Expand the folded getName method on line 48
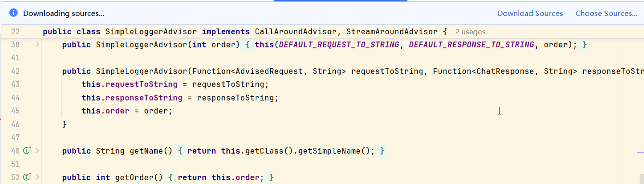Image resolution: width=644 pixels, height=184 pixels. [x=38, y=151]
